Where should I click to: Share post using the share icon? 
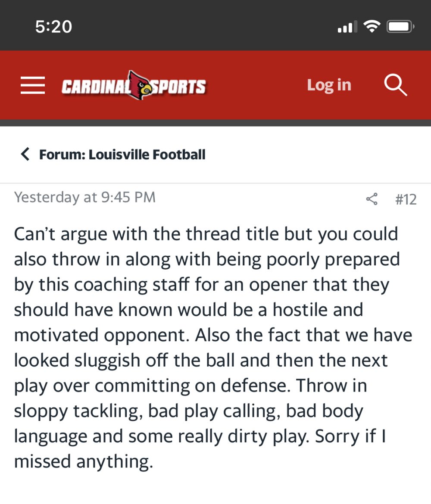[x=372, y=199]
